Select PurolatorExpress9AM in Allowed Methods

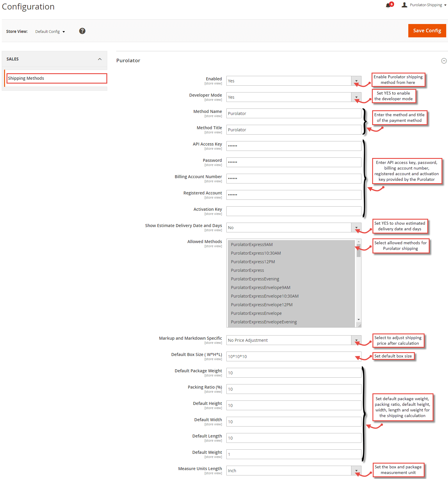(291, 245)
